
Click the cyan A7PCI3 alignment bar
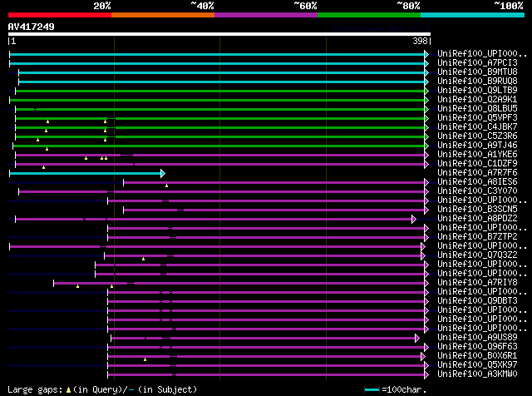[217, 63]
